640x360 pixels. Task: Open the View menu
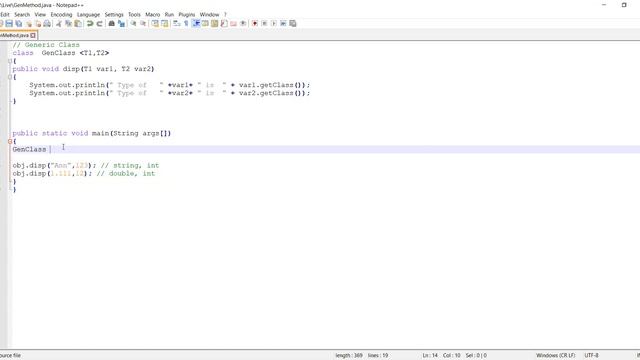40,14
